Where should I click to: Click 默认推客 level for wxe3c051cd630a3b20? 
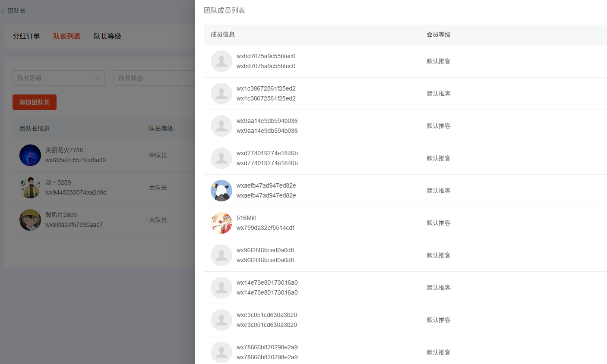439,320
